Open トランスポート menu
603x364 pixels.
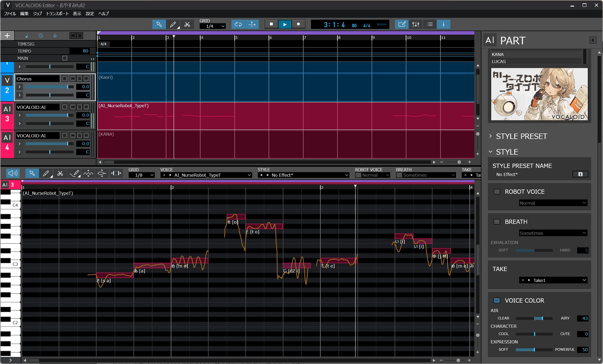[57, 14]
